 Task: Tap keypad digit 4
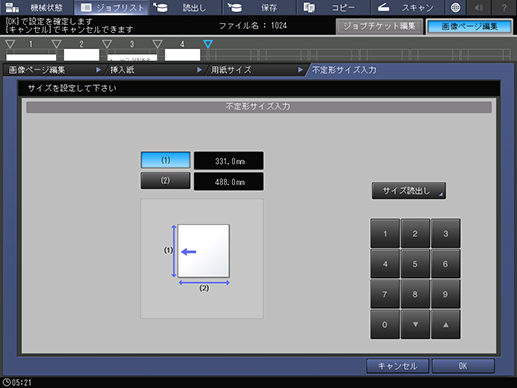(385, 264)
